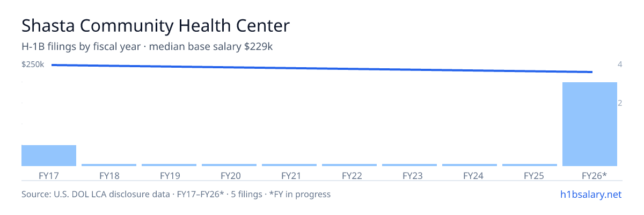Click the small FY22 bar
Image resolution: width=644 pixels, height=215 pixels.
[349, 165]
